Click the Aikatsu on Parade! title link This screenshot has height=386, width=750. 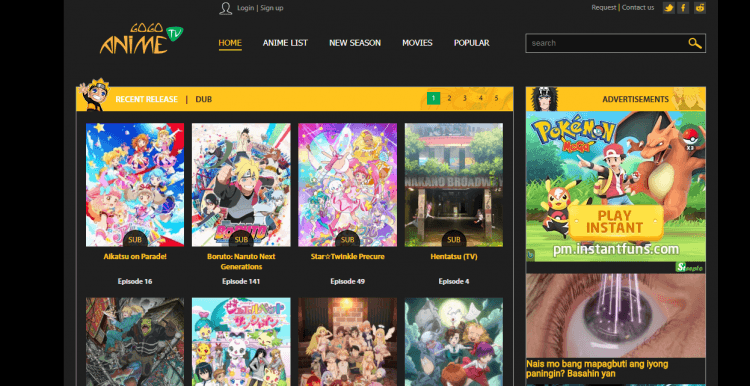135,257
